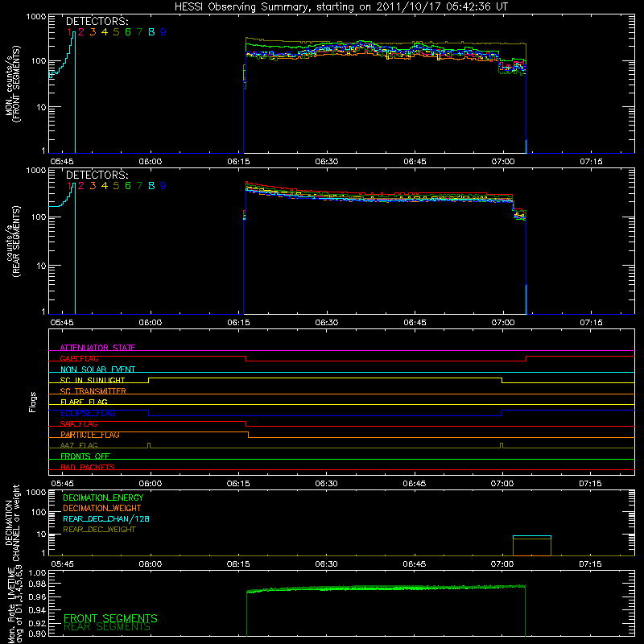Click the front segments counts/s axis title
Screen dimensions: 644x644
(x=12, y=85)
